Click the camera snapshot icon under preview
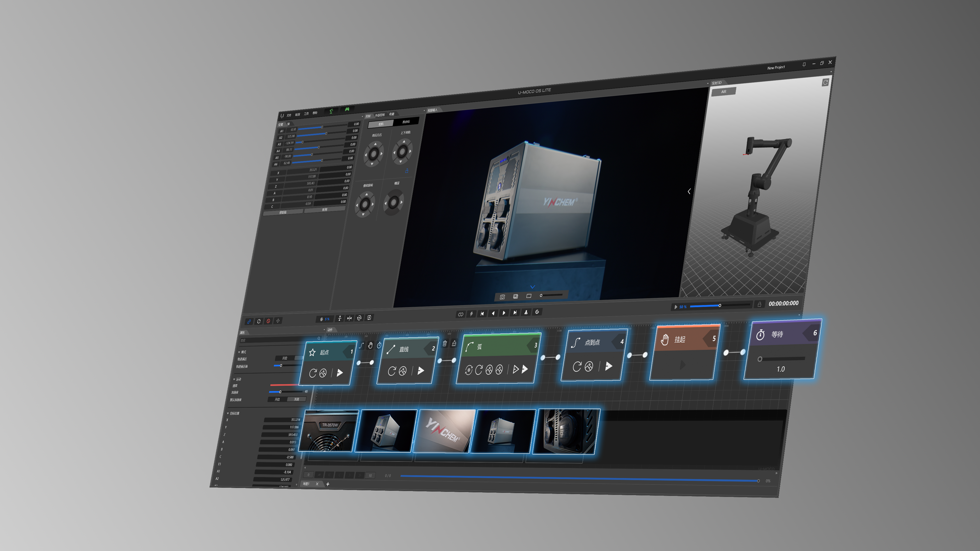Image resolution: width=980 pixels, height=551 pixels. coord(502,297)
